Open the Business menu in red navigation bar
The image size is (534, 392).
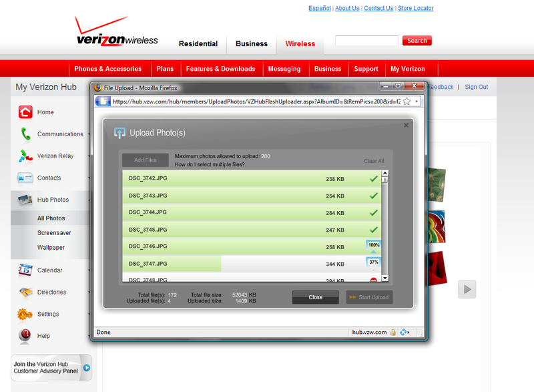328,69
